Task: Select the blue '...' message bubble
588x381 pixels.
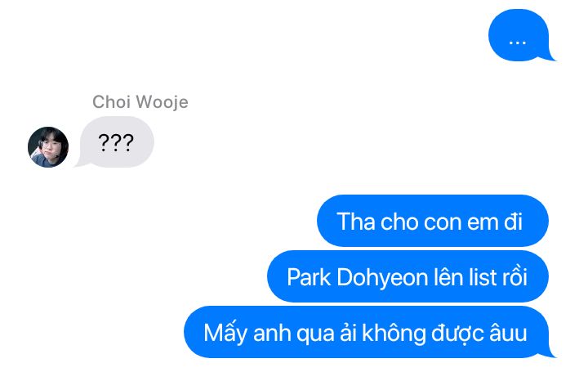Action: (519, 35)
